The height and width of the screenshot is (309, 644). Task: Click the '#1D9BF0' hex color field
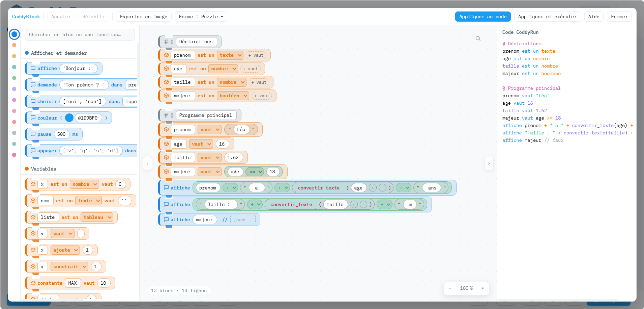point(88,118)
